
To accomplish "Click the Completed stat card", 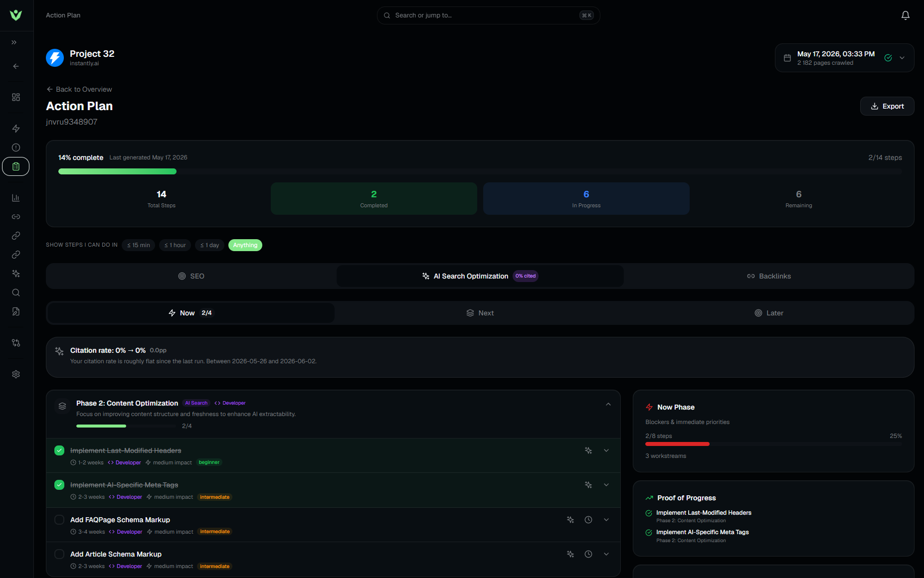I will pyautogui.click(x=374, y=198).
